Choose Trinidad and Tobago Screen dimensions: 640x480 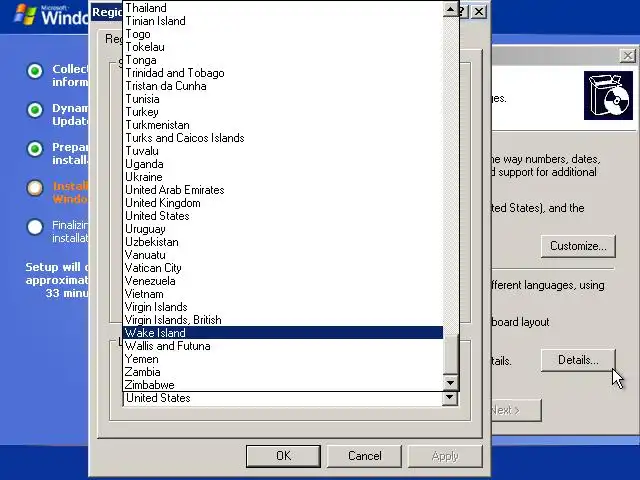tap(282, 73)
